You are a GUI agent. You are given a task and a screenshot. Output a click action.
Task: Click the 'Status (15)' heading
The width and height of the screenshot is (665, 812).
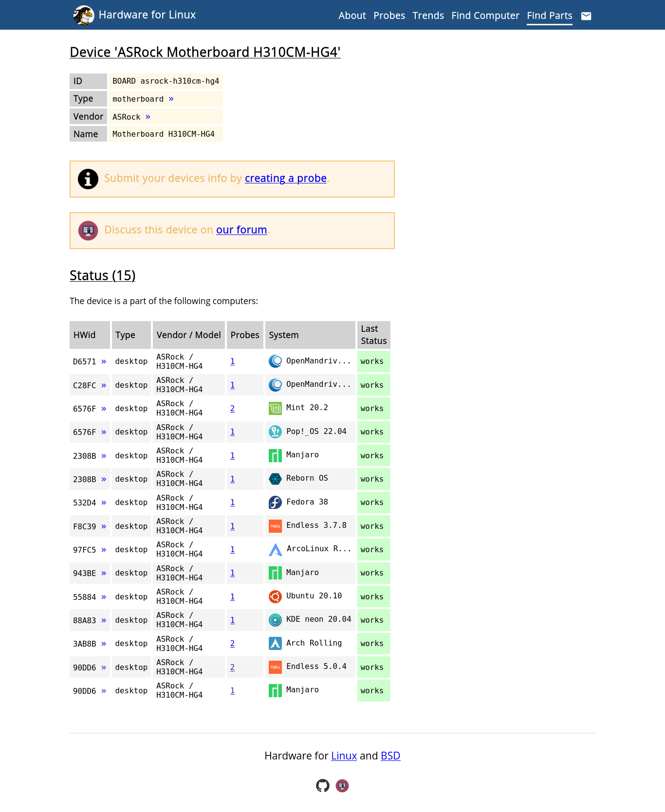tap(103, 275)
